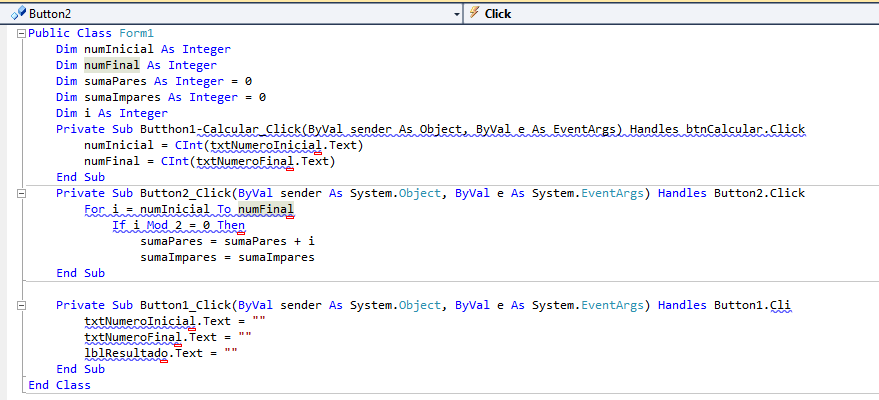Click the If i Mod 2 = 0 Then line
Viewport: 879px width, 400px height.
178,225
